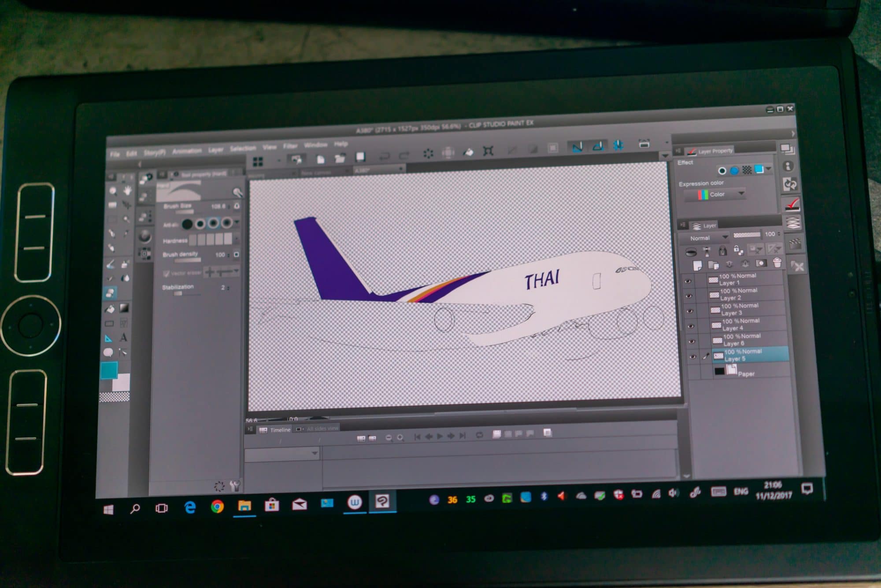Click the Scale/Rotate transform icon
881x588 pixels.
[488, 151]
